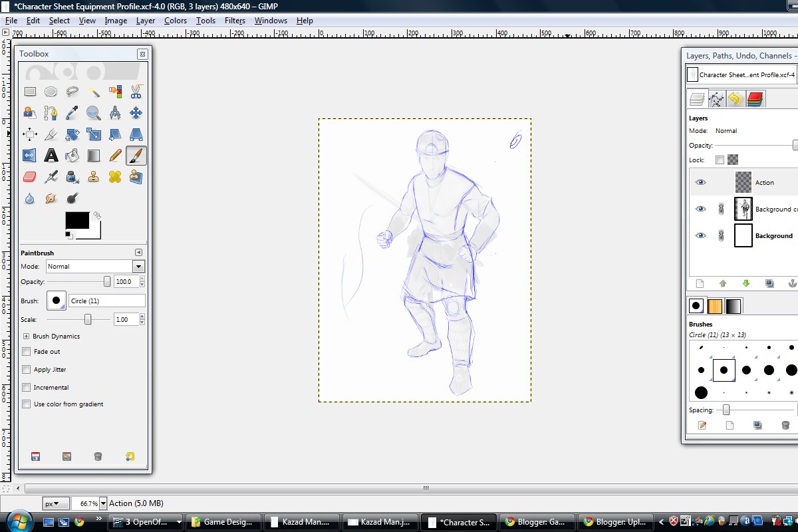Screen dimensions: 798x532
Task: Select the Pencil tool
Action: 115,156
